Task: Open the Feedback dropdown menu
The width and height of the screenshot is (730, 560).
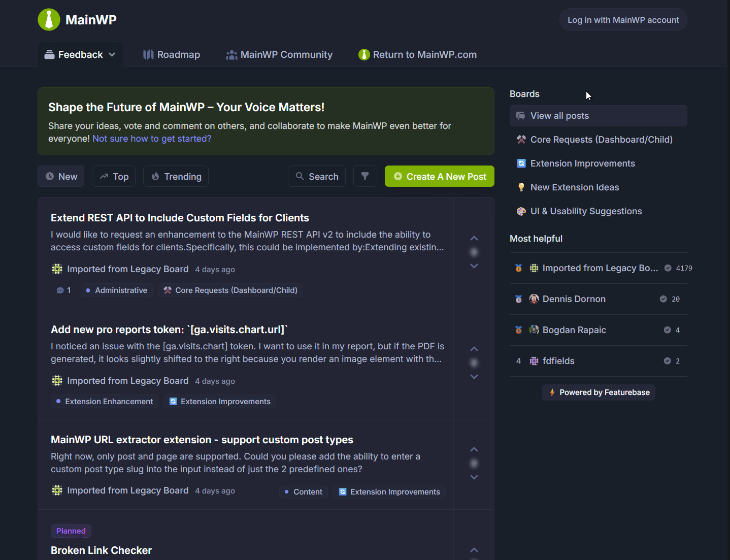Action: pyautogui.click(x=80, y=54)
